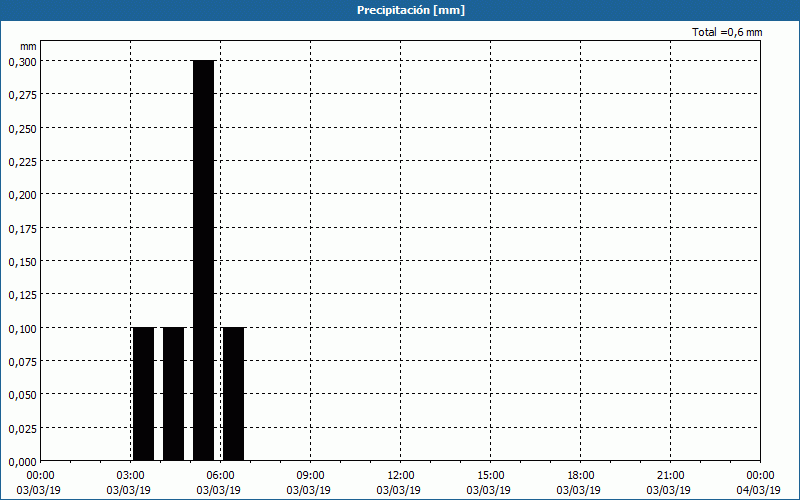Click the 0,075 y-axis label
Viewport: 800px width, 500px height.
click(x=22, y=361)
